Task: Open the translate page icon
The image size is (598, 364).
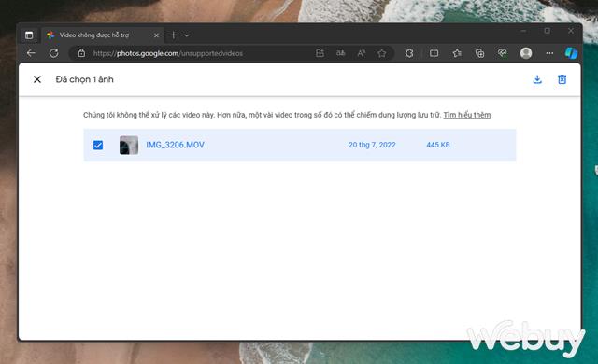Action: click(340, 53)
